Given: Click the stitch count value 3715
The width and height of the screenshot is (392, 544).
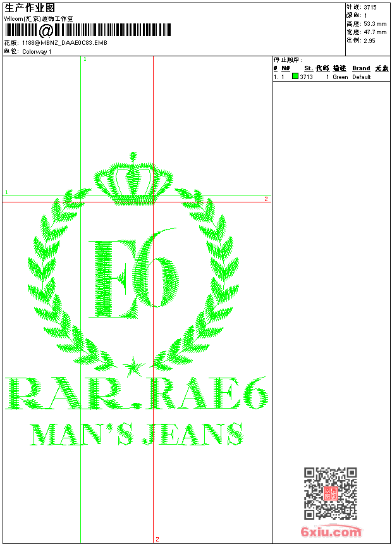Looking at the screenshot, I should click(x=370, y=7).
